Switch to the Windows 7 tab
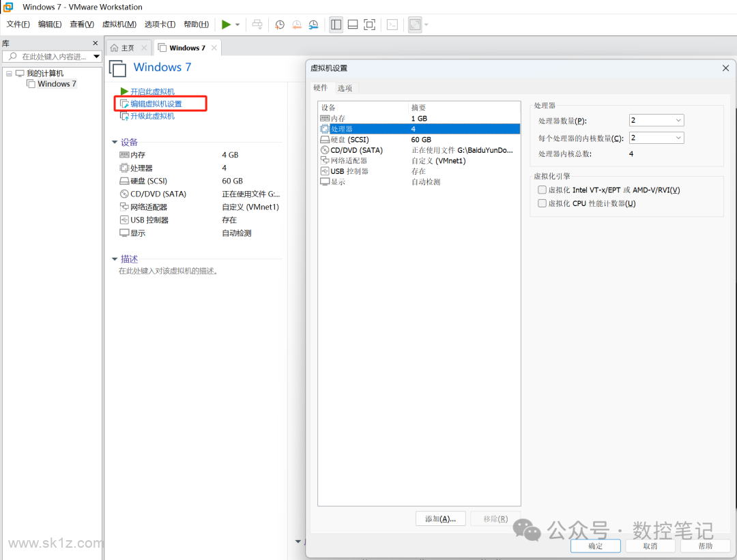Viewport: 737px width, 560px height. 187,48
